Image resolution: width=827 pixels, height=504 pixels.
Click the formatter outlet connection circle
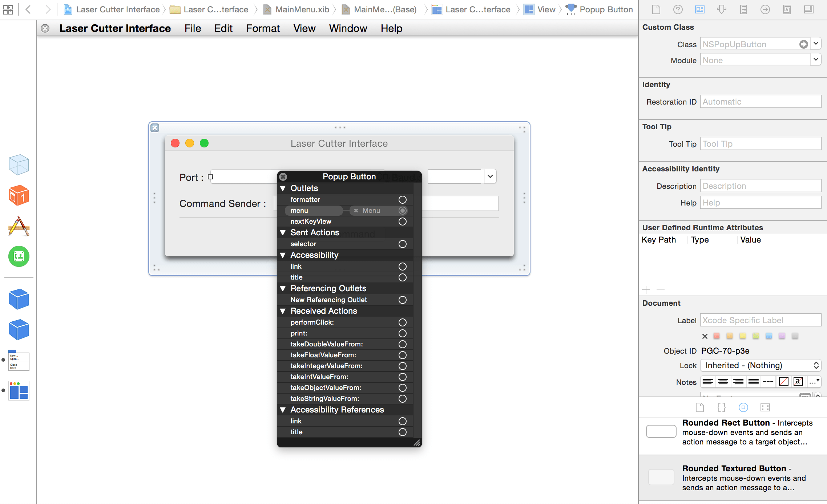click(x=402, y=200)
